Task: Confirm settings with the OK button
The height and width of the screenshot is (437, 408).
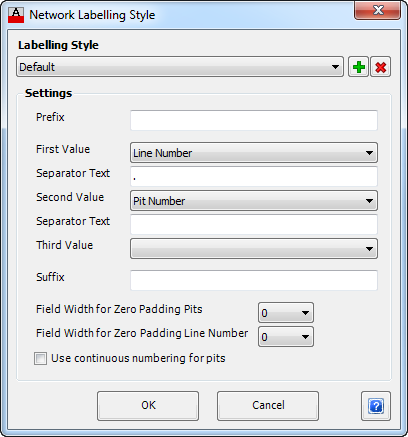Action: [148, 406]
